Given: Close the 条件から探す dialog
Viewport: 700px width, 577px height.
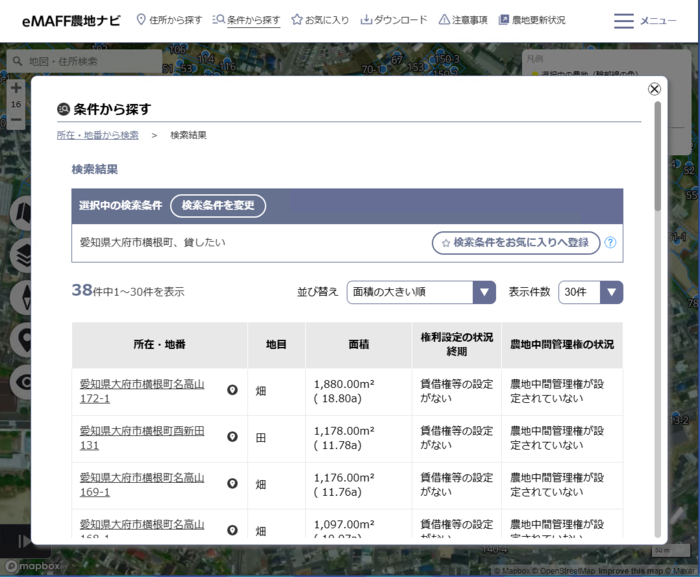Looking at the screenshot, I should click(654, 89).
